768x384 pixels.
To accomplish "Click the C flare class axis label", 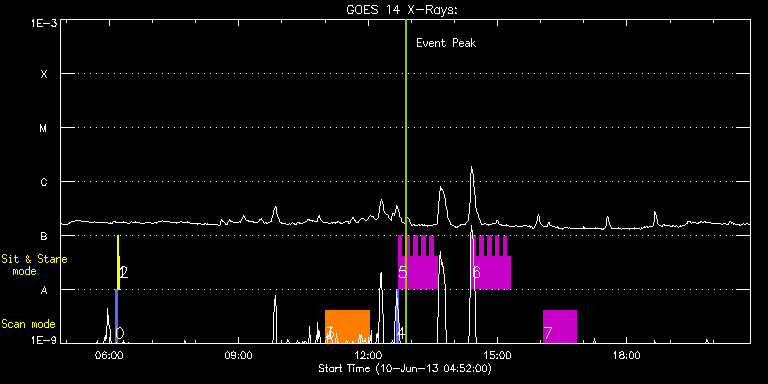I will tap(44, 182).
